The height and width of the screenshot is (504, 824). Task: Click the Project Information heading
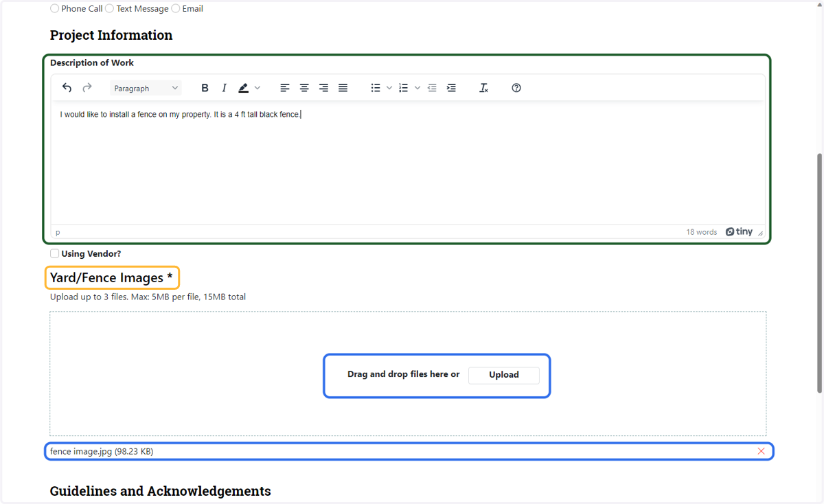111,35
